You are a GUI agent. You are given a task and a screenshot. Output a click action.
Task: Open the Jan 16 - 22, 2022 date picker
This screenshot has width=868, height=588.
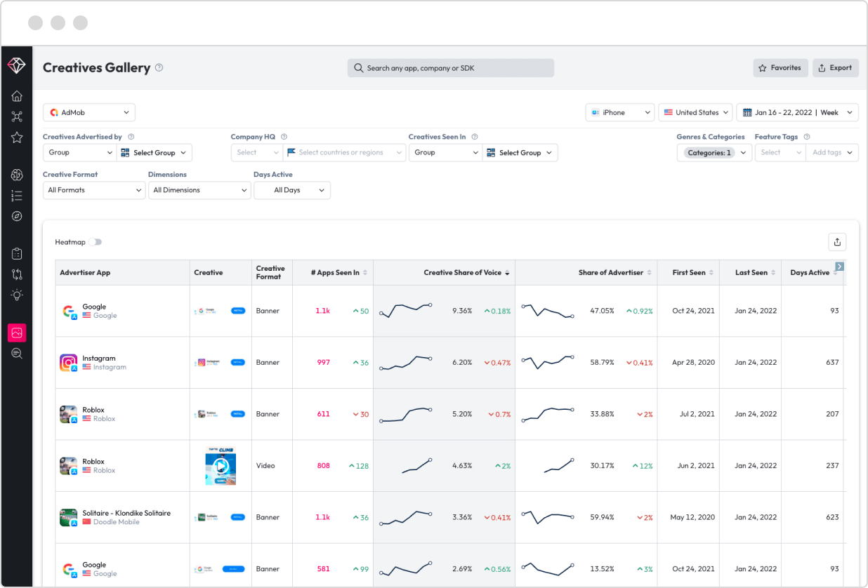(x=797, y=112)
